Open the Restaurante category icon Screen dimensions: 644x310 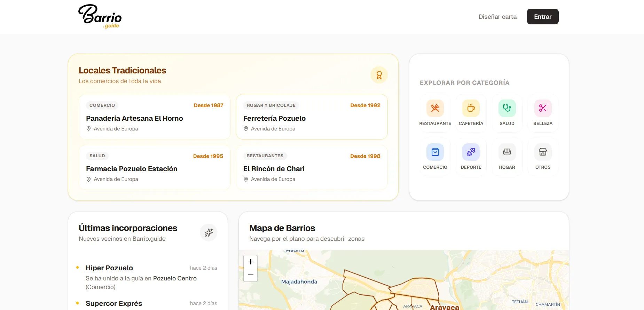(435, 108)
